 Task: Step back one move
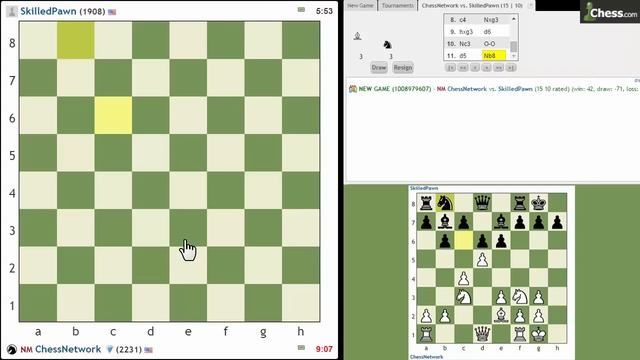point(475,68)
